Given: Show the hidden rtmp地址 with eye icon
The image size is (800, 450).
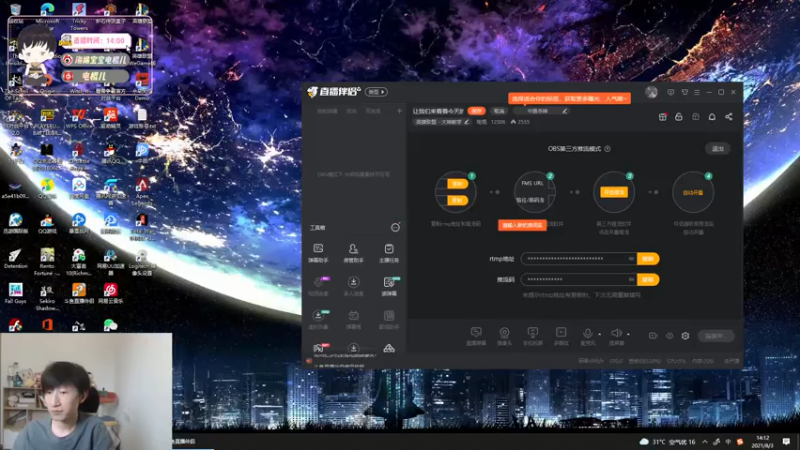Looking at the screenshot, I should (x=631, y=259).
